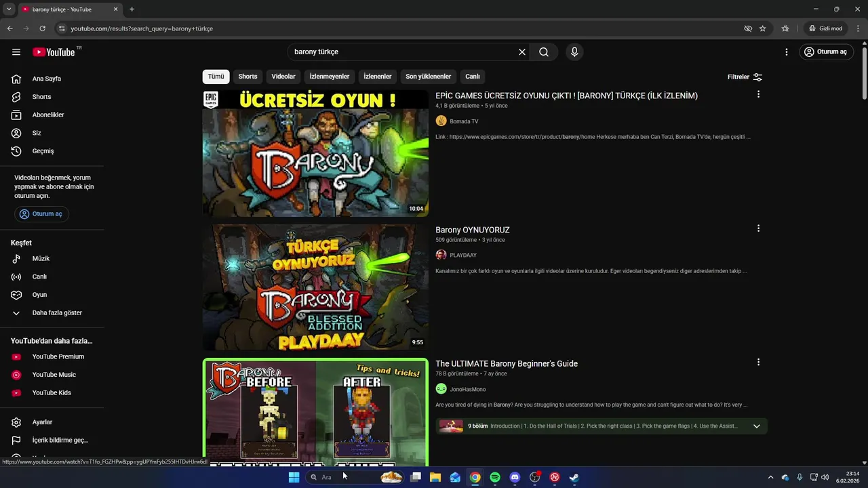Open Windows Start menu
The width and height of the screenshot is (868, 488).
(294, 477)
